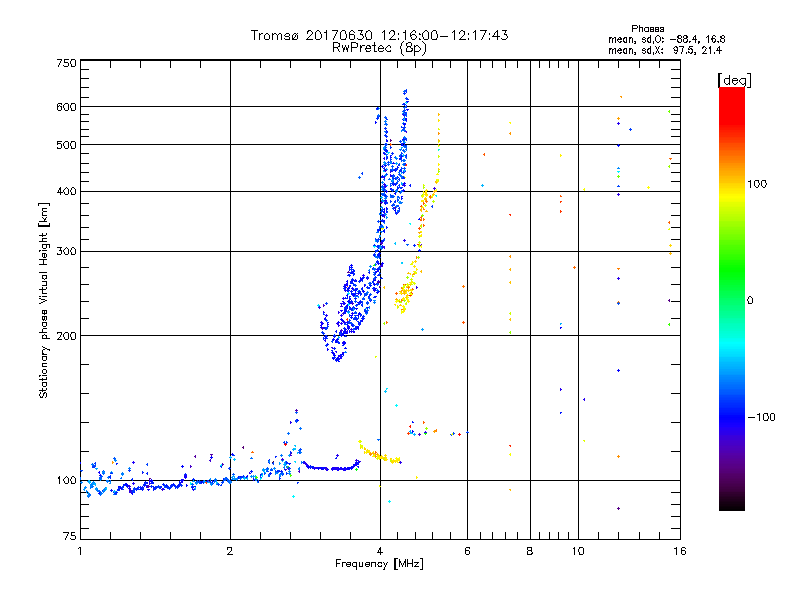Click the 'Stationary phase Virtual Height [km]' axis title
Screen dimensions: 800x600
[43, 300]
